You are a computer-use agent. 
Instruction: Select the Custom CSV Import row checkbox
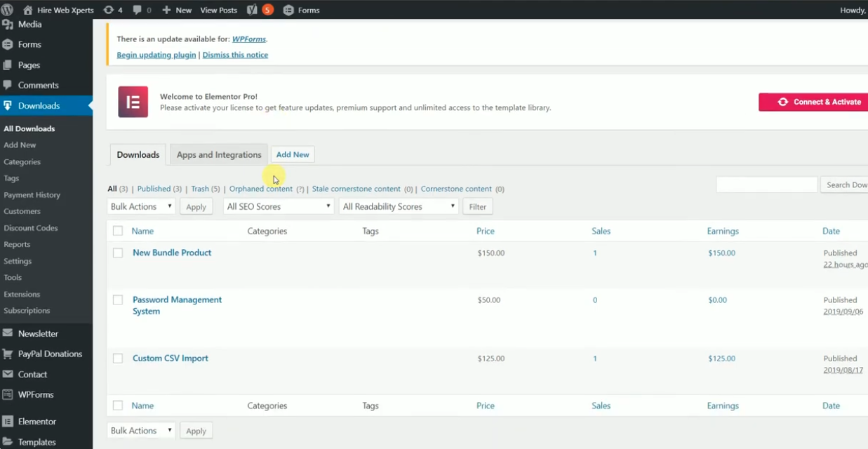coord(118,358)
